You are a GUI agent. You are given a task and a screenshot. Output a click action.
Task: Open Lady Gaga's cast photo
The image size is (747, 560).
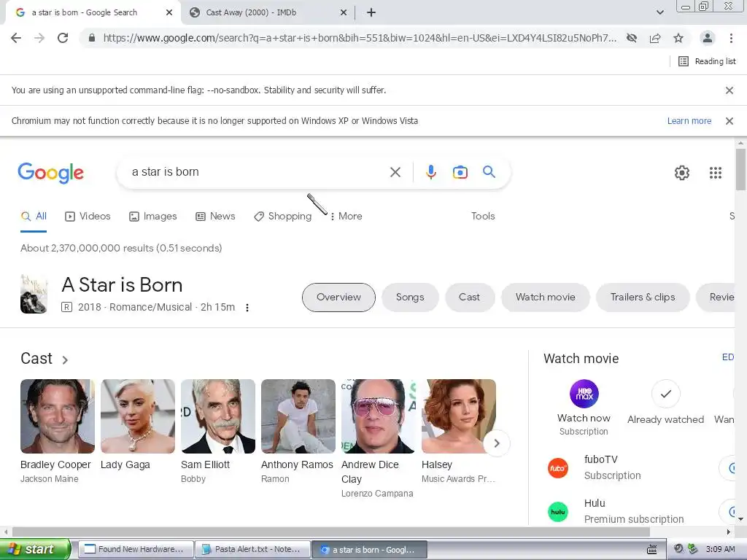tap(138, 416)
